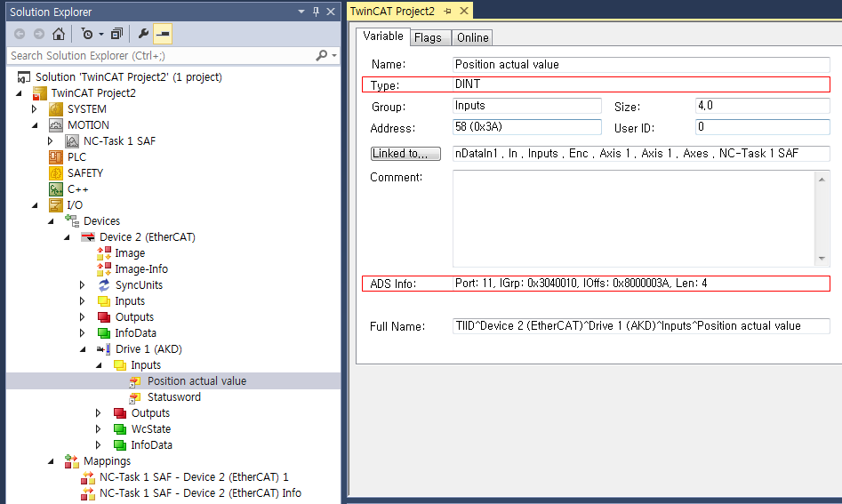Click the SyncUnits icon
842x504 pixels.
pos(104,285)
